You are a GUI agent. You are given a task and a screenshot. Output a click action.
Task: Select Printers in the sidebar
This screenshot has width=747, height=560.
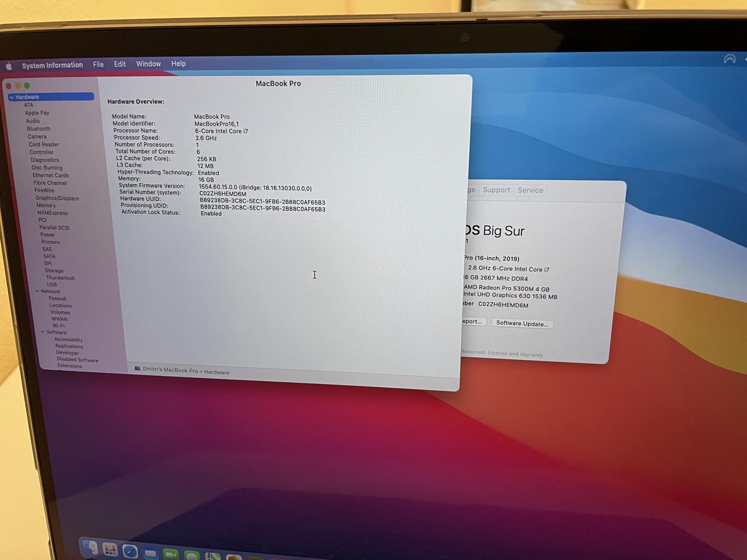point(50,242)
